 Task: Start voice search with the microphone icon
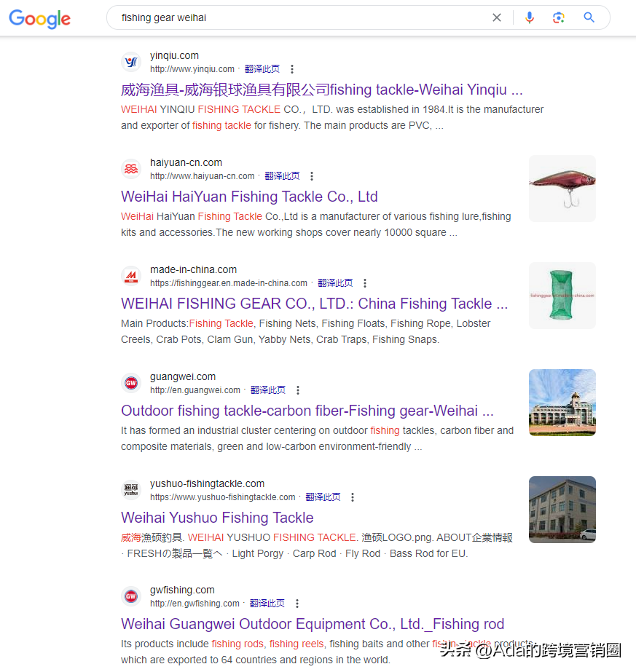pyautogui.click(x=530, y=17)
